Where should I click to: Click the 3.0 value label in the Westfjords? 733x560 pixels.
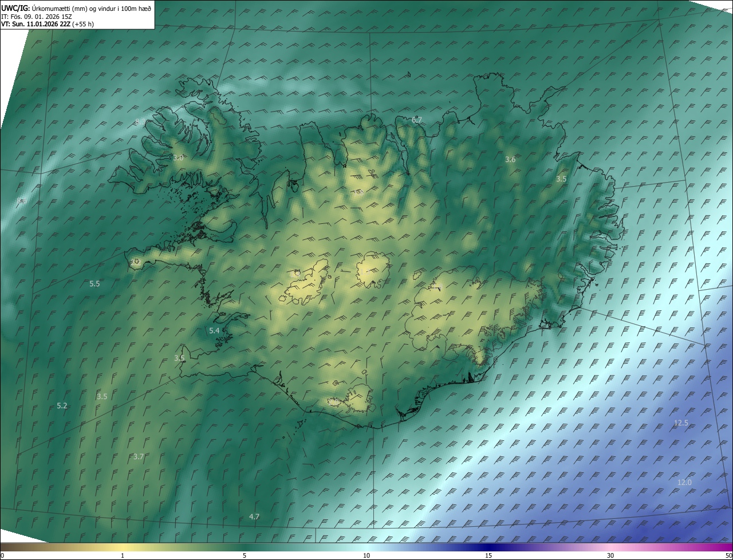pyautogui.click(x=178, y=157)
